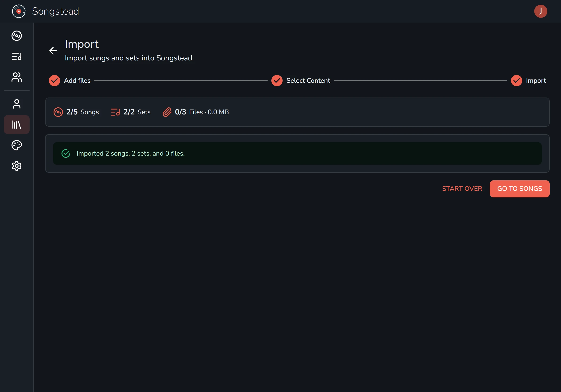
Task: Open the Theme palette icon in the sidebar
Action: [17, 145]
